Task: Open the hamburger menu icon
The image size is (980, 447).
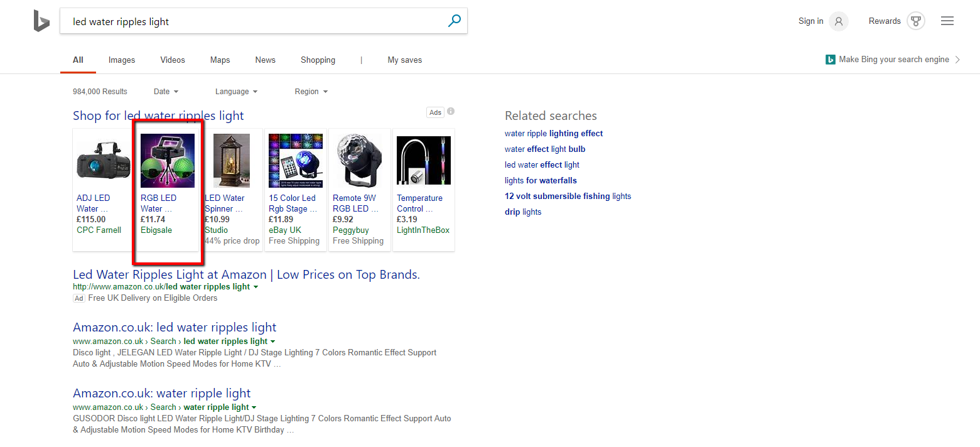Action: tap(947, 21)
